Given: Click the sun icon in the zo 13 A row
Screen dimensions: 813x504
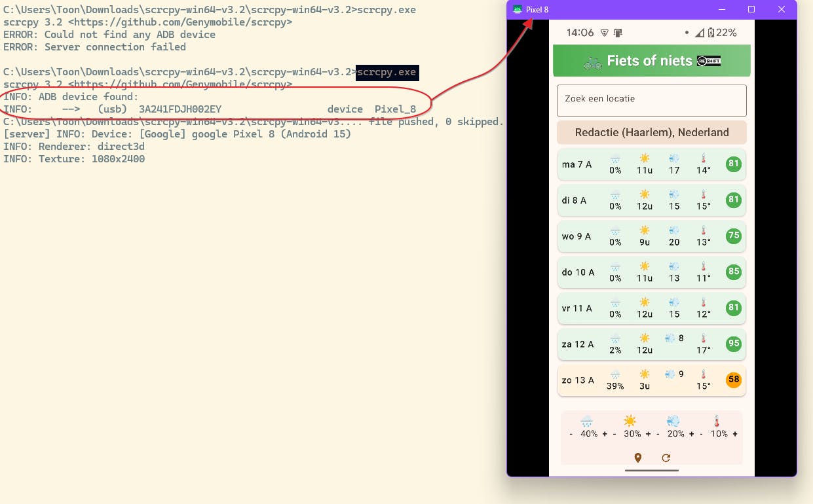Looking at the screenshot, I should tap(645, 374).
